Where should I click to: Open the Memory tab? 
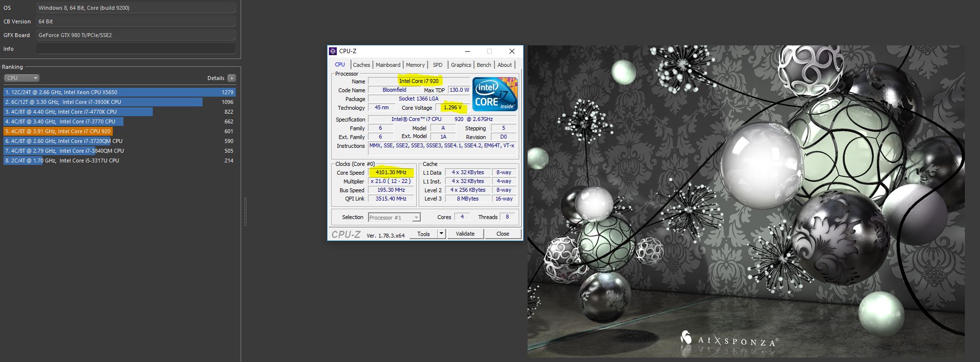[x=415, y=65]
